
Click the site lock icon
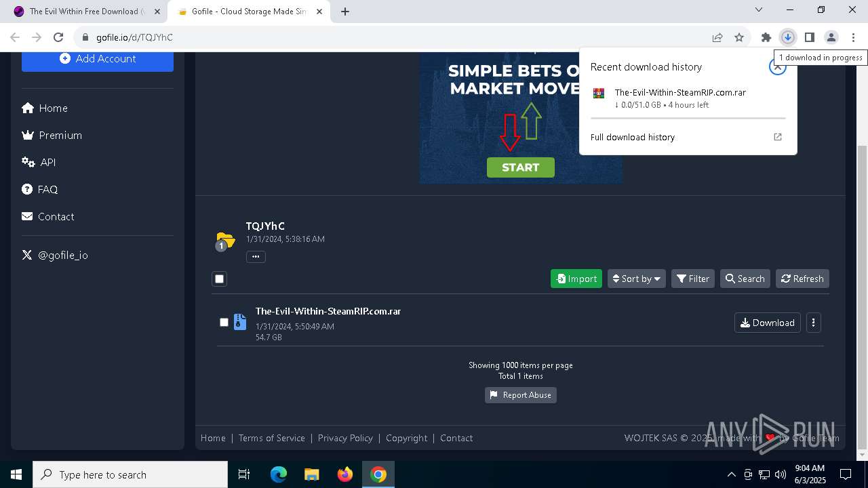pos(85,37)
